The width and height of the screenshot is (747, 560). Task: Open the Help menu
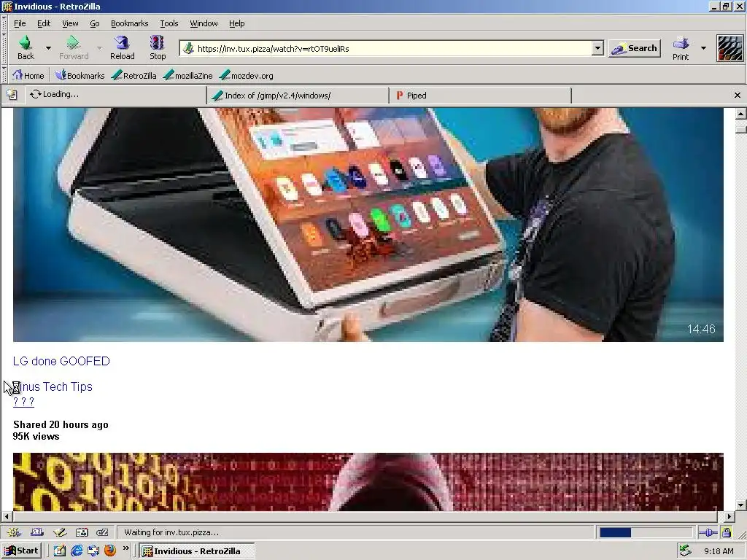click(x=237, y=23)
